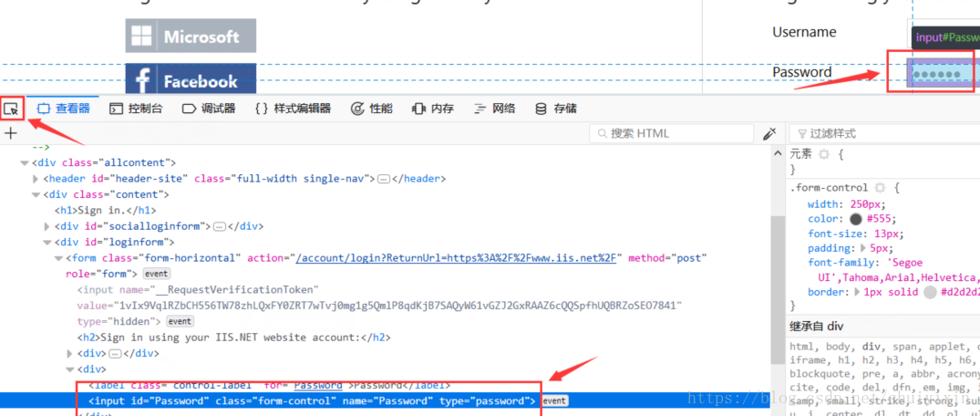
Task: Click the Facebook sign-in button
Action: point(191,78)
